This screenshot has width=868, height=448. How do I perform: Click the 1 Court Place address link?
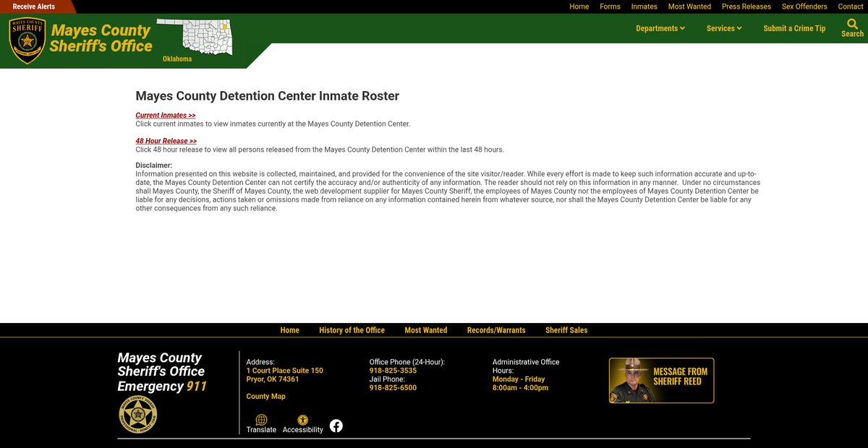(x=285, y=375)
